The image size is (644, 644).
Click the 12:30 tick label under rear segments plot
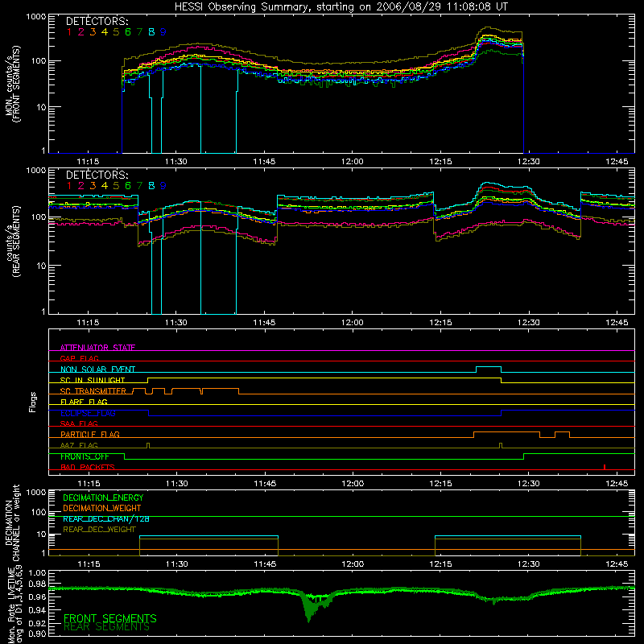(529, 323)
